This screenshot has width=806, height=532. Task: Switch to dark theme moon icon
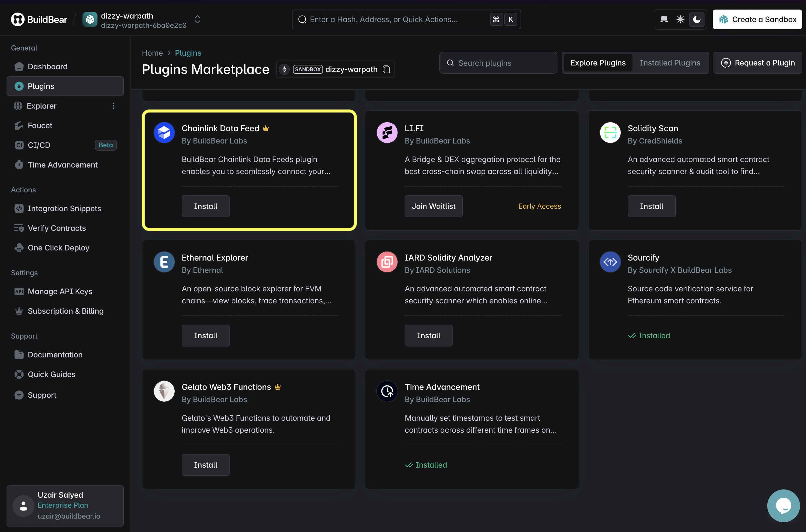[697, 19]
